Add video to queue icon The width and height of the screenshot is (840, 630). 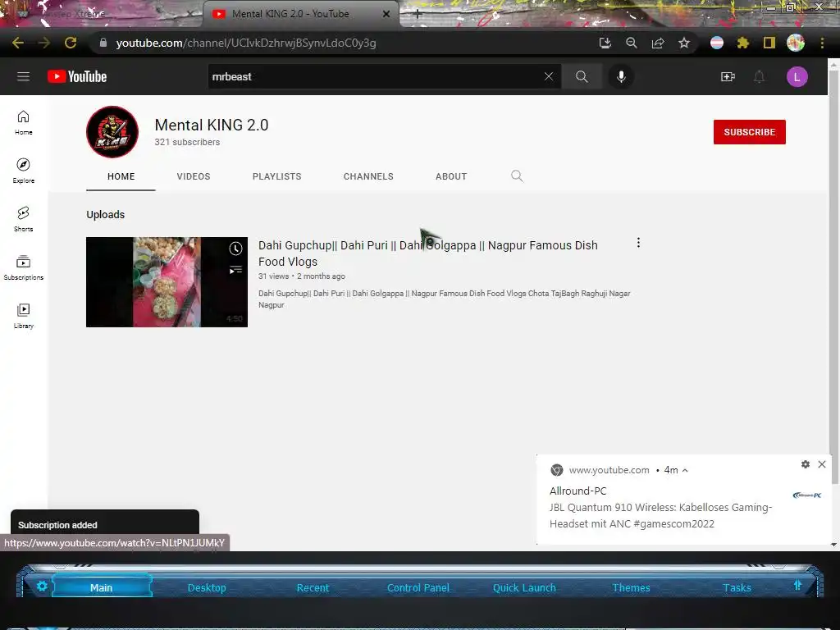[x=235, y=270]
